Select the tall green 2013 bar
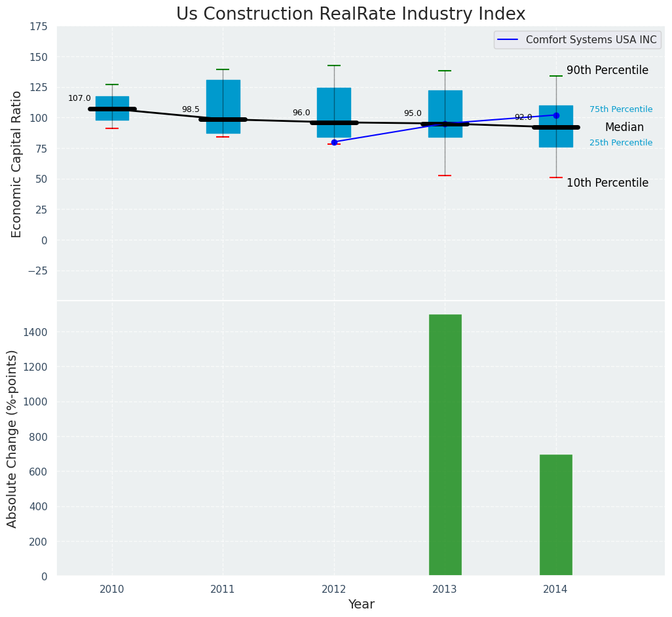 point(445,445)
